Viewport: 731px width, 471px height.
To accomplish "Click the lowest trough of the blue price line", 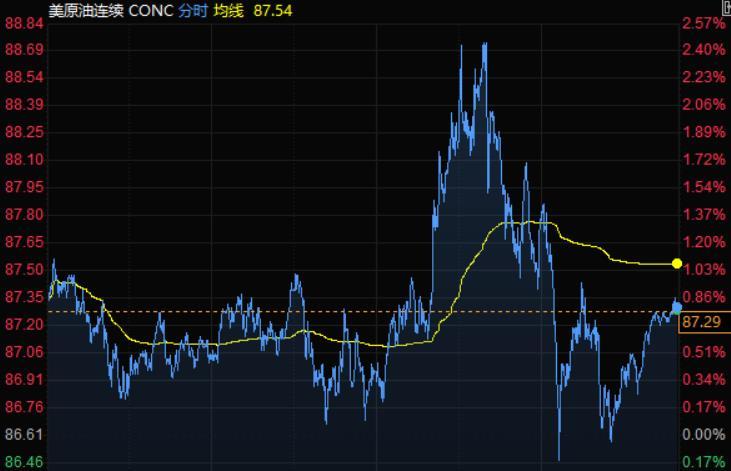I will tap(560, 456).
